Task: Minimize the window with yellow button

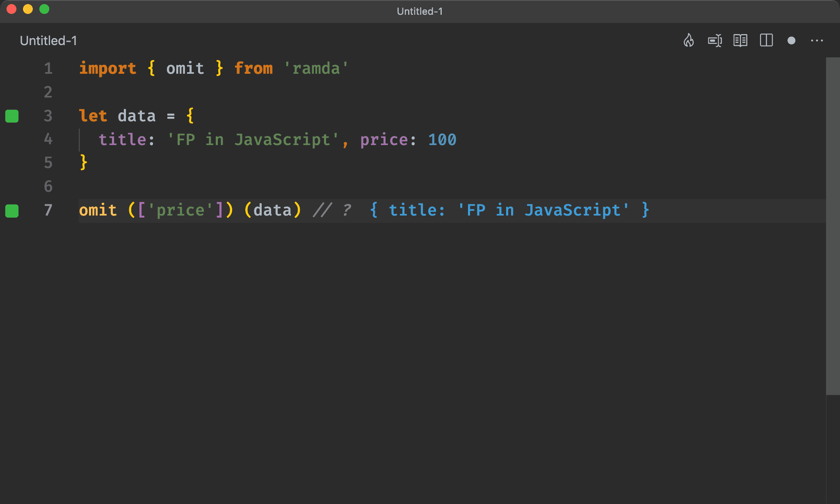Action: click(x=28, y=9)
